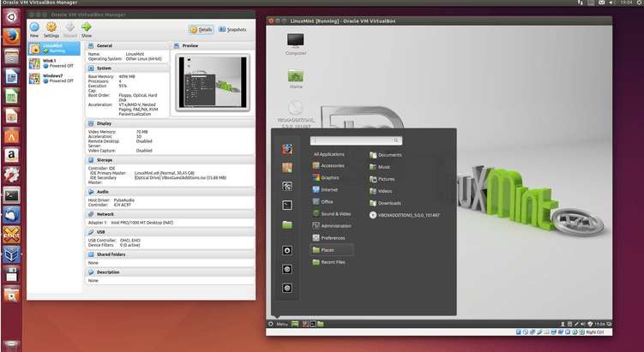
Task: Open Terminal from Mint menu favorites
Action: click(287, 205)
